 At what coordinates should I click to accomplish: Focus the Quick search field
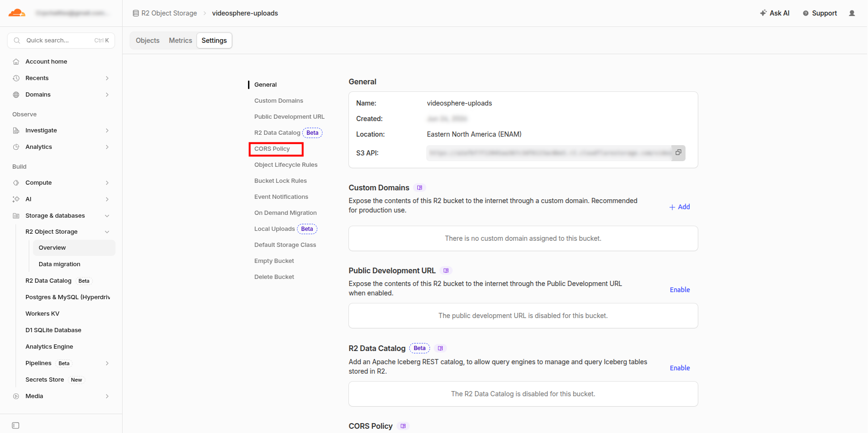(x=61, y=41)
